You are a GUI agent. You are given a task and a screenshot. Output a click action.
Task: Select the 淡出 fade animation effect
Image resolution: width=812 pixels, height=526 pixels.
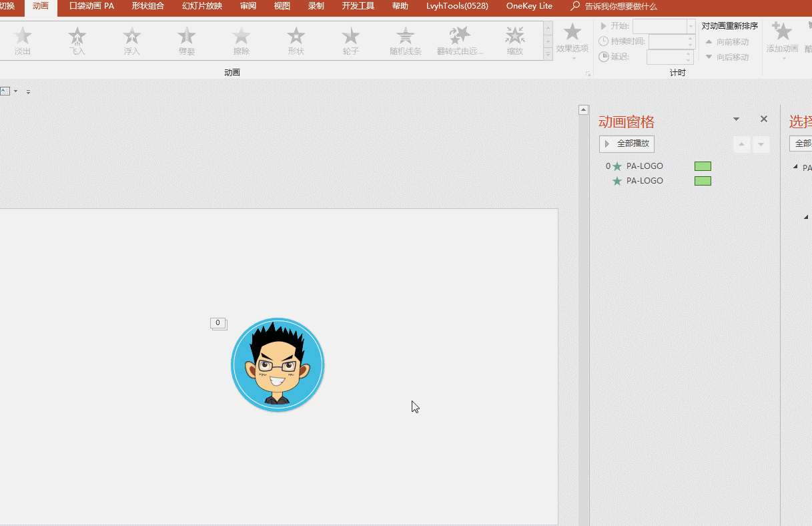pyautogui.click(x=23, y=41)
